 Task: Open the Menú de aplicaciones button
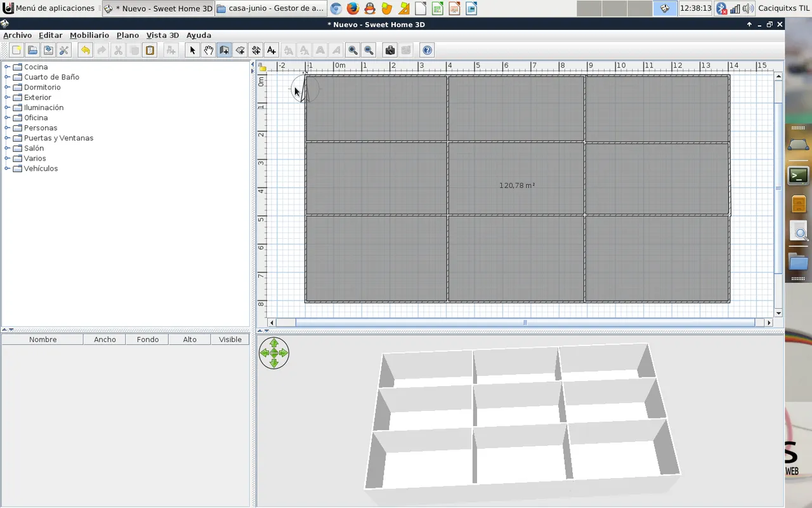[x=49, y=8]
